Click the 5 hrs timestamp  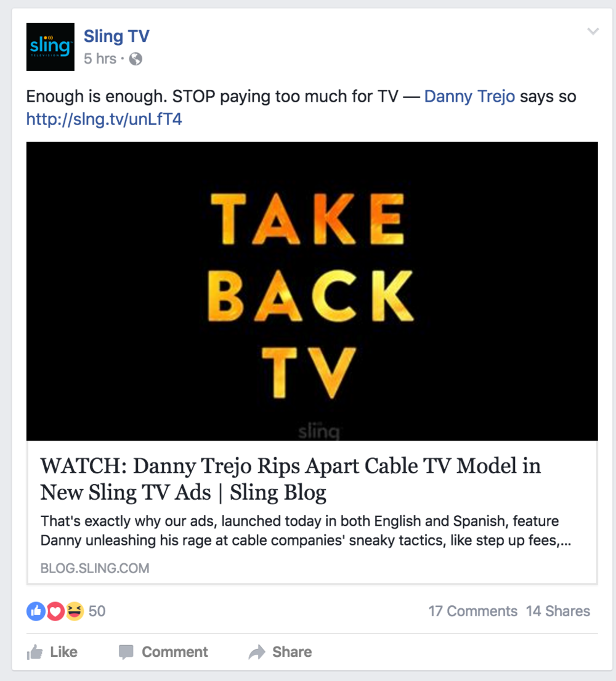tap(100, 59)
